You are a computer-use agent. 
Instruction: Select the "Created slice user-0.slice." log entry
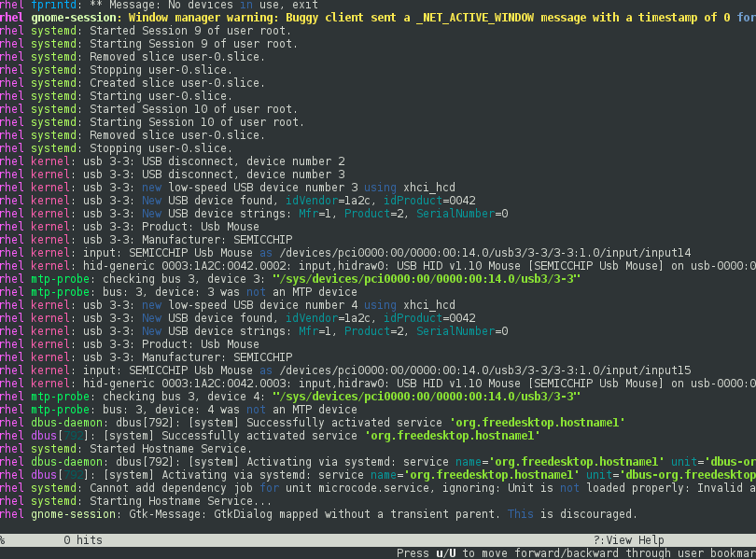133,83
